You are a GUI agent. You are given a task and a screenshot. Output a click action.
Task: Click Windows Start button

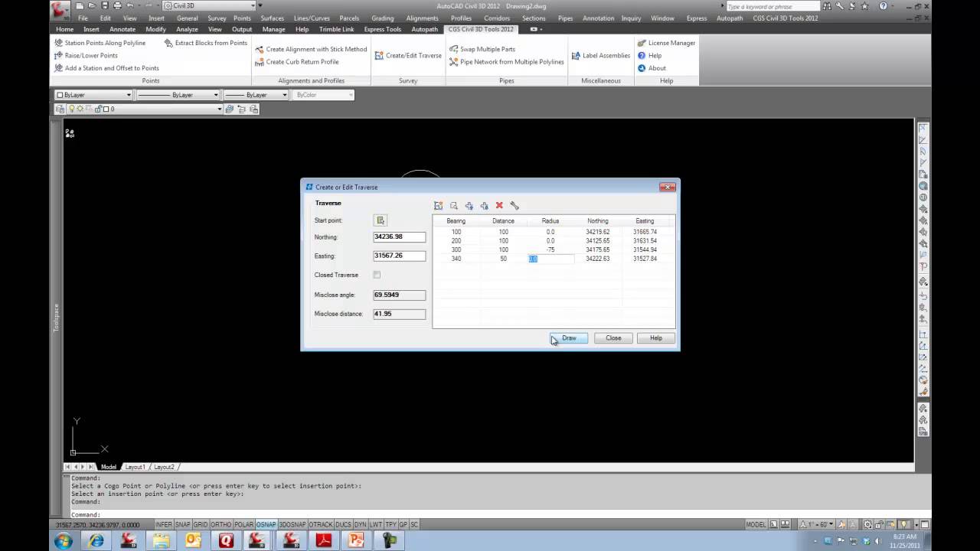tap(63, 540)
